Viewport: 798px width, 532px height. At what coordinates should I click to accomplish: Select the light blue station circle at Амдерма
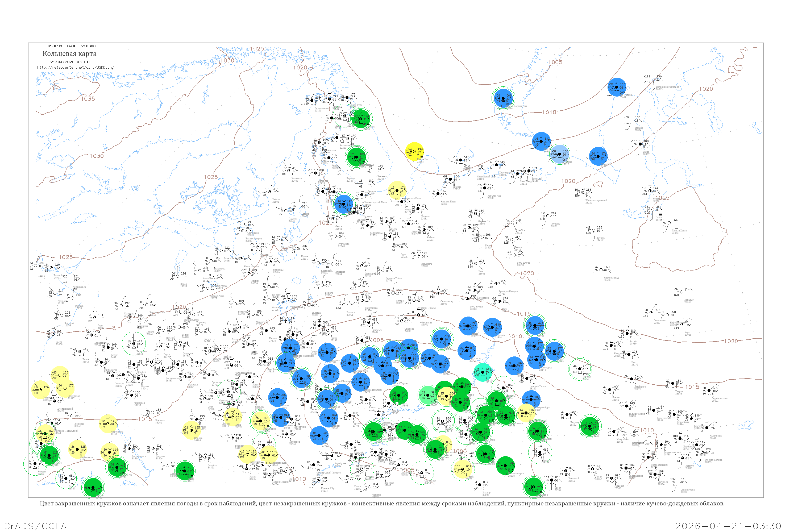[559, 154]
